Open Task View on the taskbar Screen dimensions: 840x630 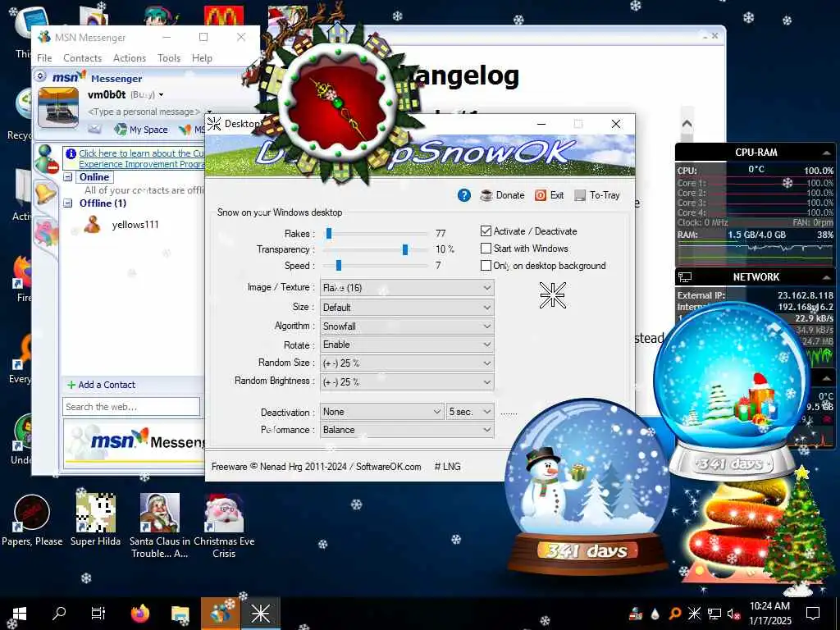pyautogui.click(x=98, y=614)
